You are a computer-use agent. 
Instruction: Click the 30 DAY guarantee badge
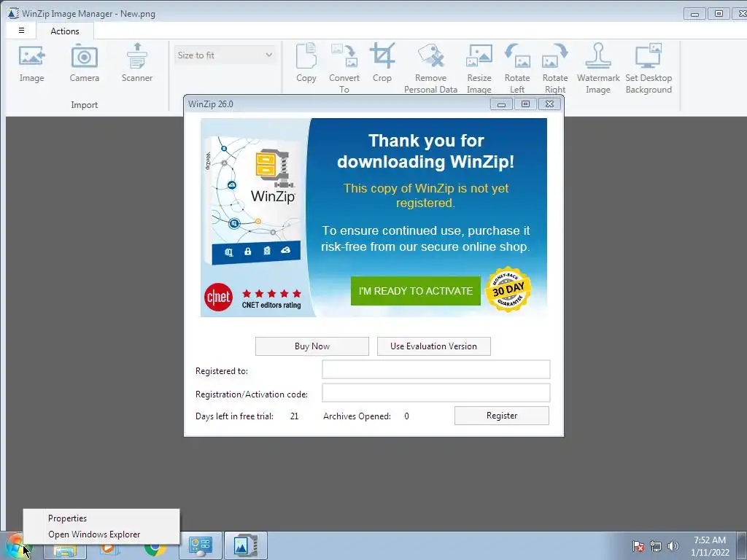[508, 289]
